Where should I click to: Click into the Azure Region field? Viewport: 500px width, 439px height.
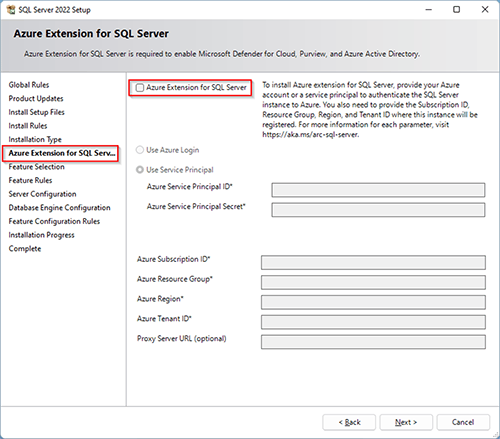pyautogui.click(x=373, y=302)
